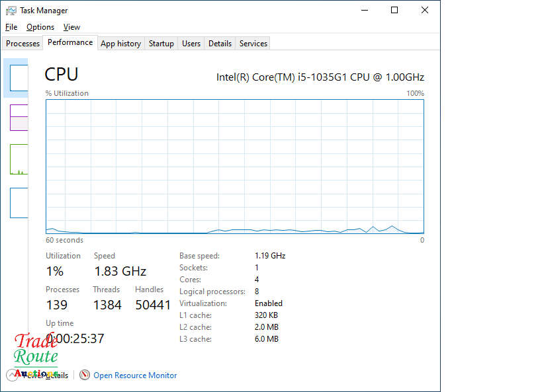Switch to the Services tab

click(253, 44)
